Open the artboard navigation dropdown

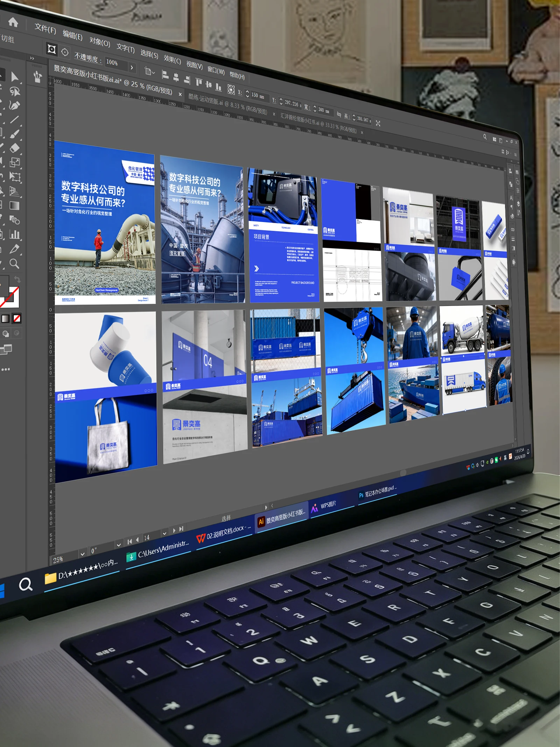(164, 533)
